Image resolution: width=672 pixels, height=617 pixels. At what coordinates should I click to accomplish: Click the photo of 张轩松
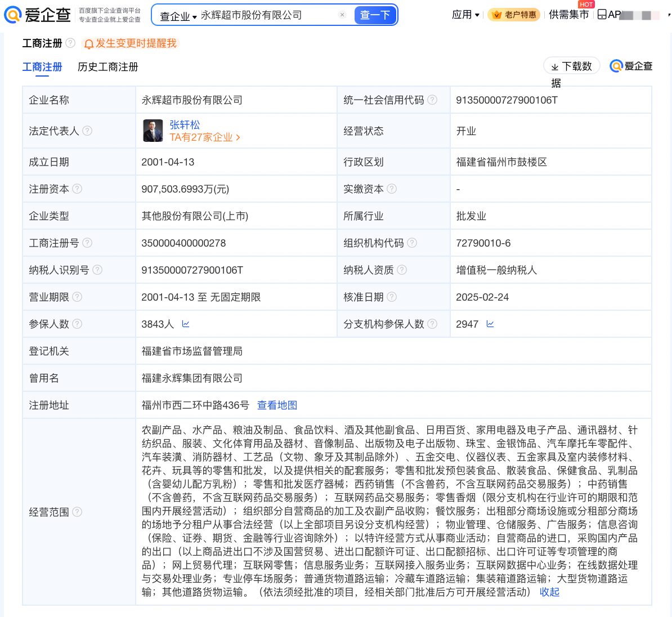tap(153, 131)
